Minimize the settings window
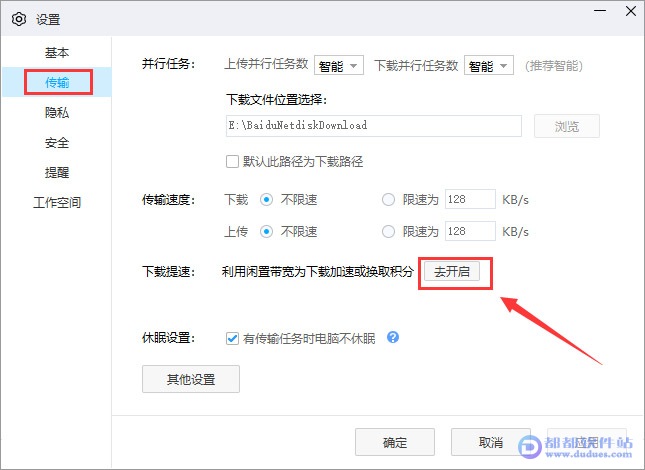 (600, 11)
